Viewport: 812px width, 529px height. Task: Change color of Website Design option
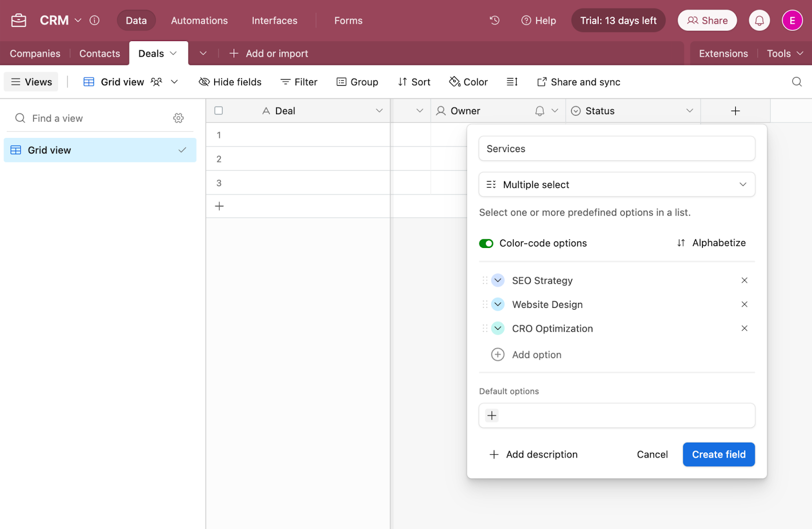[x=498, y=304]
